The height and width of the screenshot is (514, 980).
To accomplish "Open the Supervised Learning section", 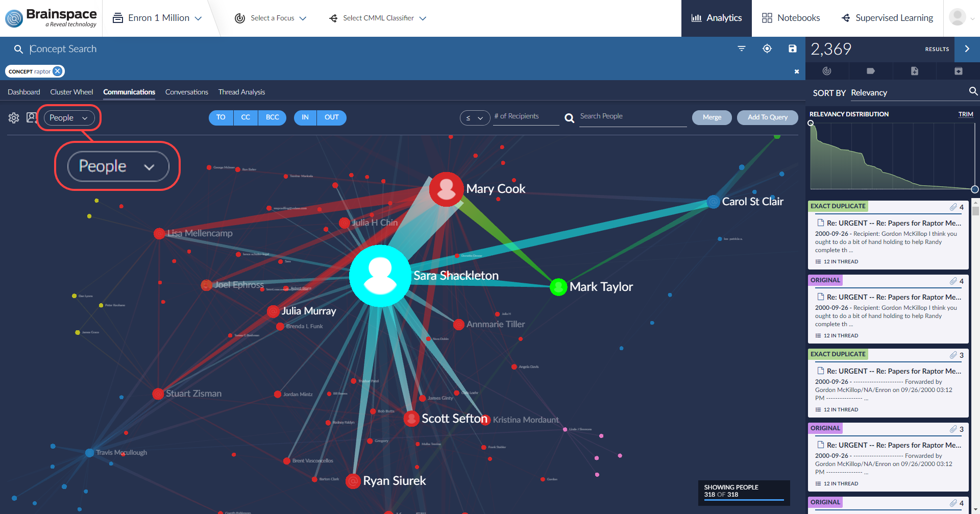I will pyautogui.click(x=887, y=18).
